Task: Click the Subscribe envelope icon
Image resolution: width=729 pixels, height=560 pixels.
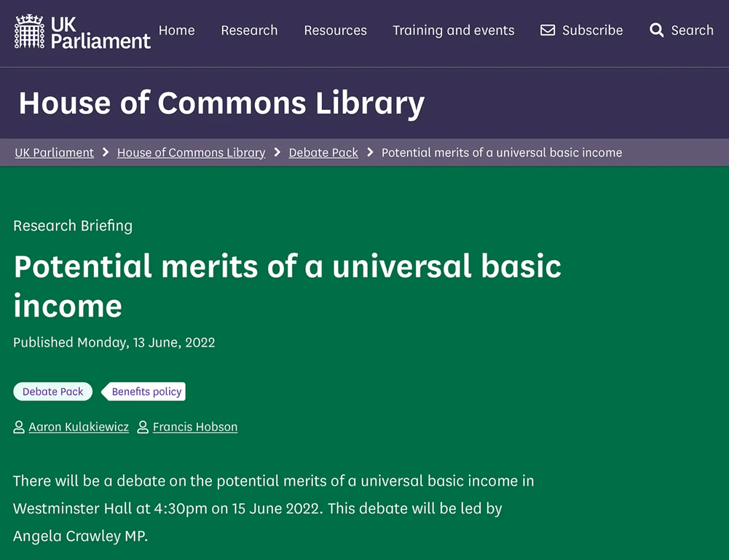Action: (548, 30)
